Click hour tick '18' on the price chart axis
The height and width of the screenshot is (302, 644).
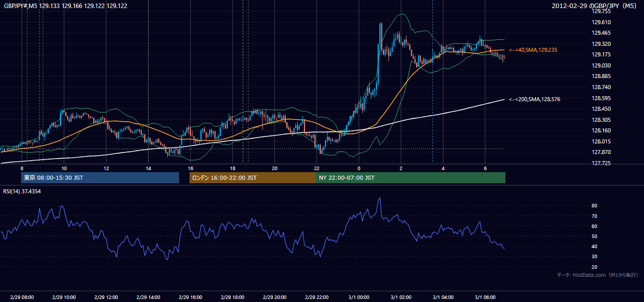[x=232, y=168]
